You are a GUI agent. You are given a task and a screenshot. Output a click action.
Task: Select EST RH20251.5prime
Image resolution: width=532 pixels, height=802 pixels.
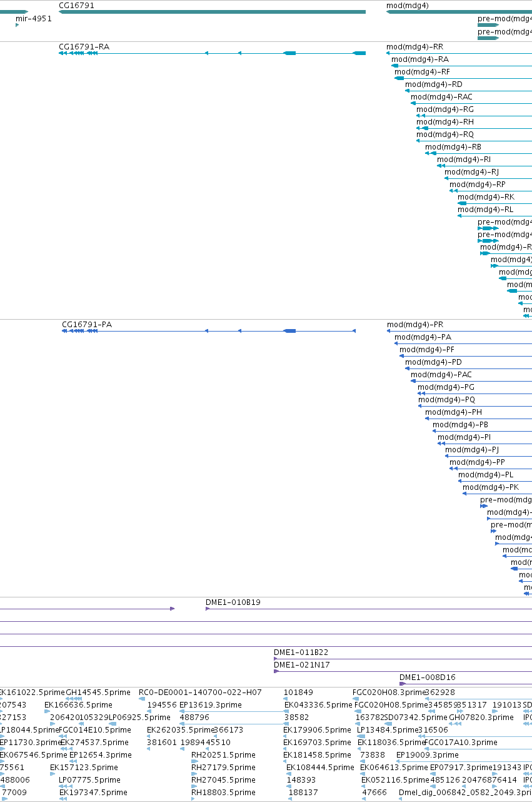[223, 755]
